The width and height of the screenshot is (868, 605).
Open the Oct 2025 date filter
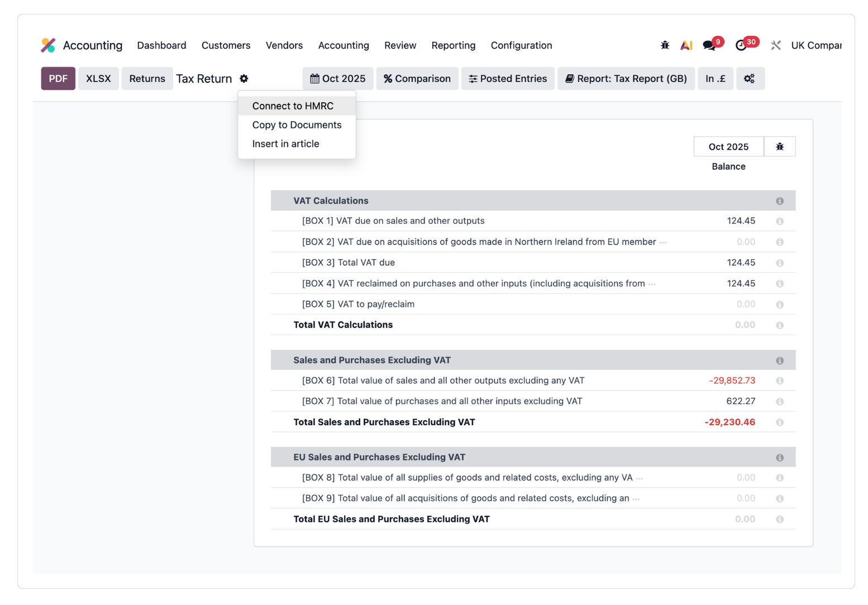coord(338,79)
